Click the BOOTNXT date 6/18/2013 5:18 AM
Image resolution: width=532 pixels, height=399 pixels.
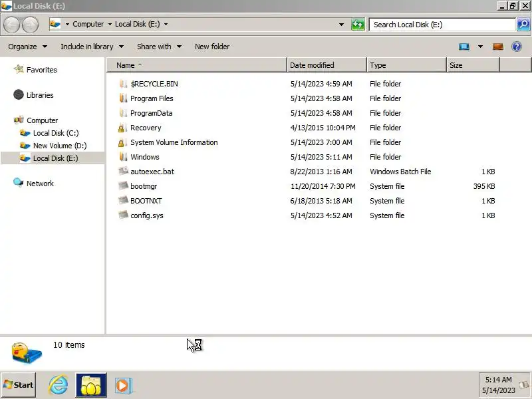pos(321,201)
